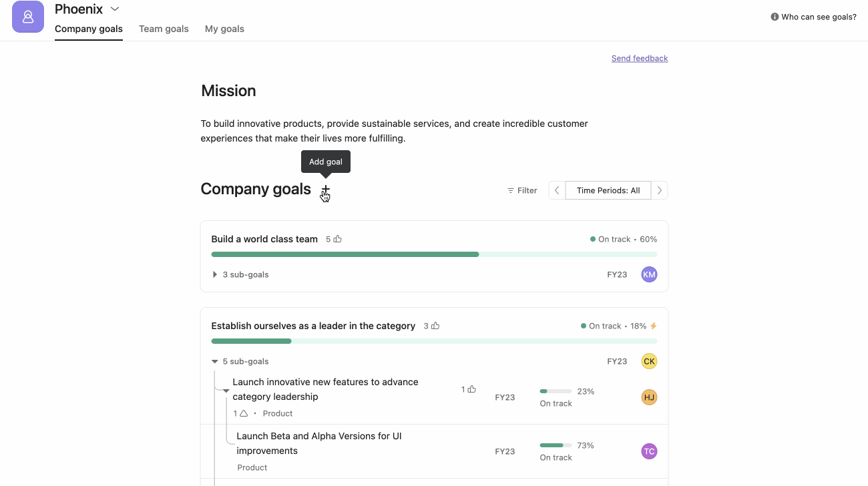868x486 pixels.
Task: Click the next time period chevron
Action: click(x=659, y=190)
